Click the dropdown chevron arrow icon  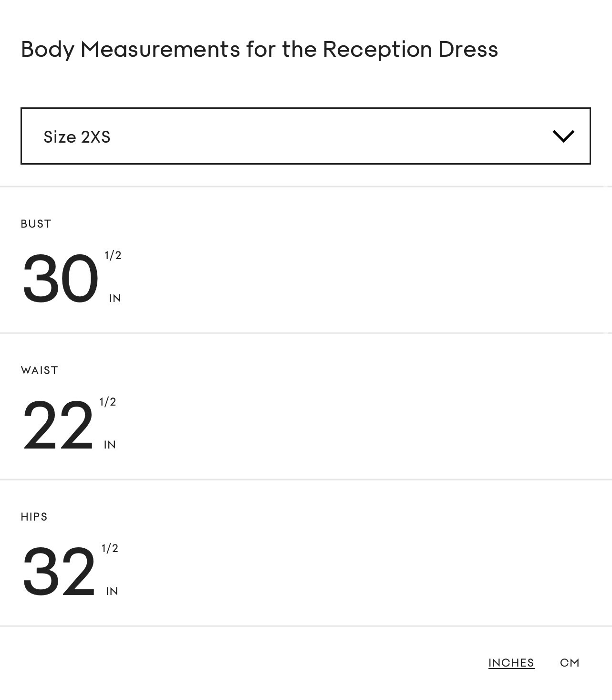(x=563, y=136)
